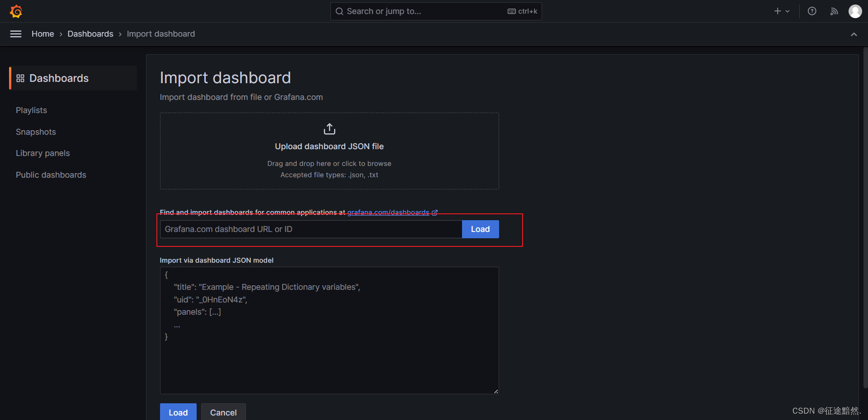Go to Home in breadcrumb
868x420 pixels.
[43, 34]
